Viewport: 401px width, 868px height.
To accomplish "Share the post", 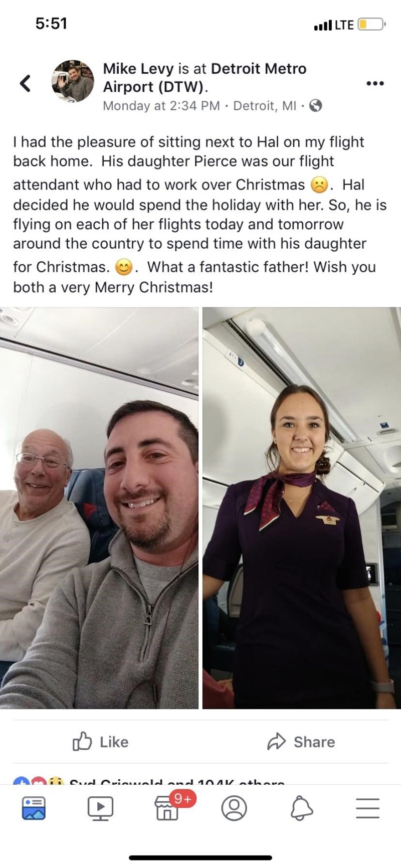I will point(301,742).
